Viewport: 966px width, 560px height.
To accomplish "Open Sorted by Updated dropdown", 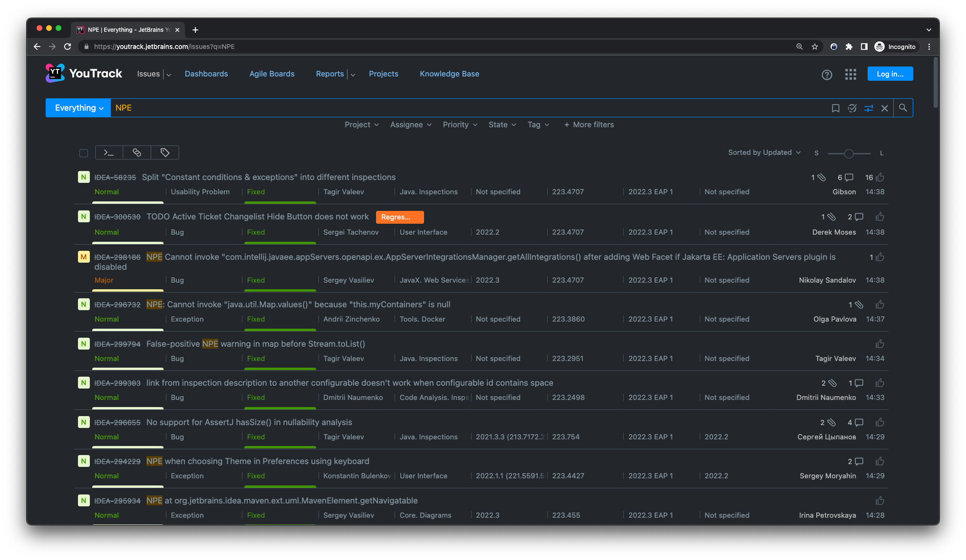I will pos(765,152).
